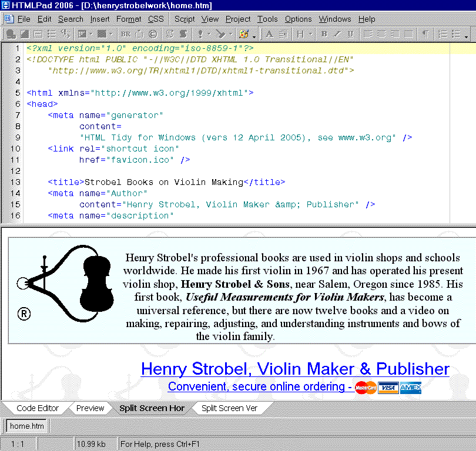This screenshot has height=451, width=476.
Task: Insert a heading with the H icon
Action: 300,34
